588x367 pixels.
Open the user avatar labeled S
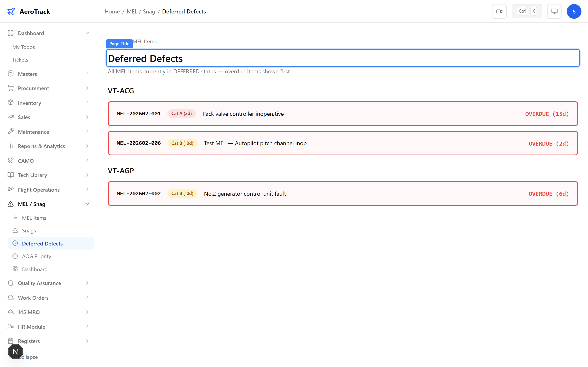[x=574, y=11]
